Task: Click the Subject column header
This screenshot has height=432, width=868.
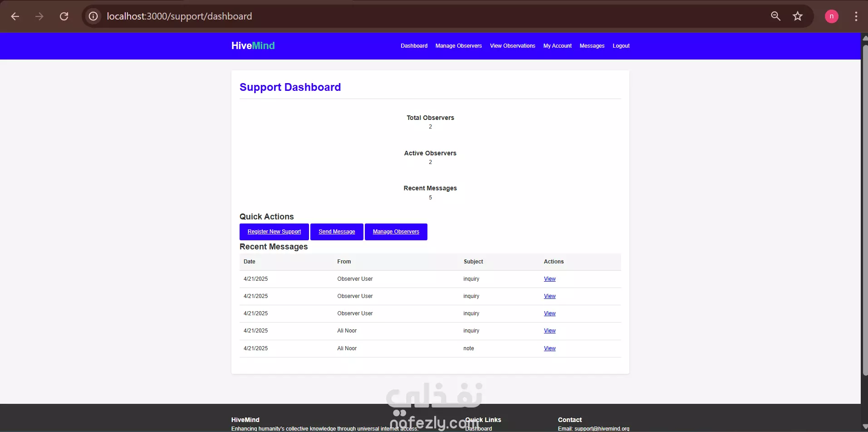Action: pyautogui.click(x=473, y=262)
